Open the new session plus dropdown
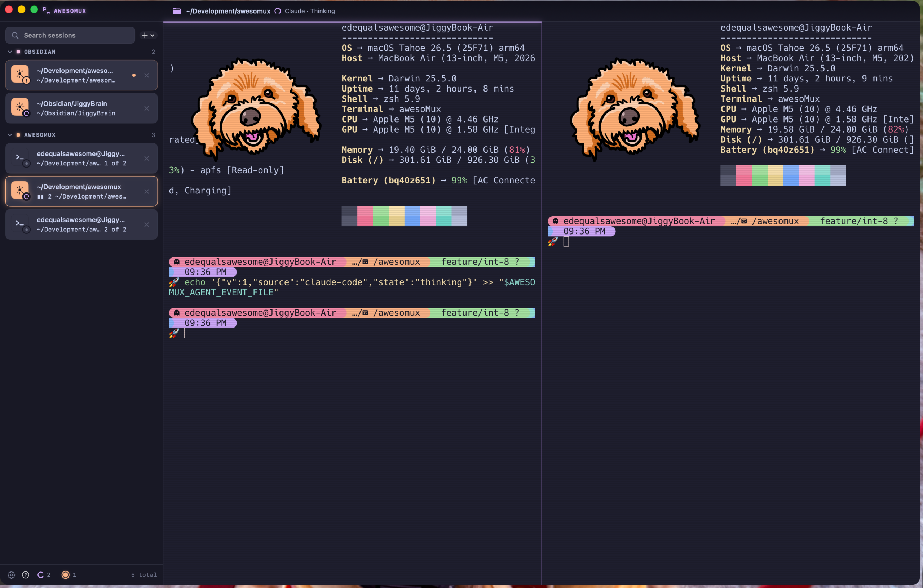The height and width of the screenshot is (588, 923). (x=148, y=35)
